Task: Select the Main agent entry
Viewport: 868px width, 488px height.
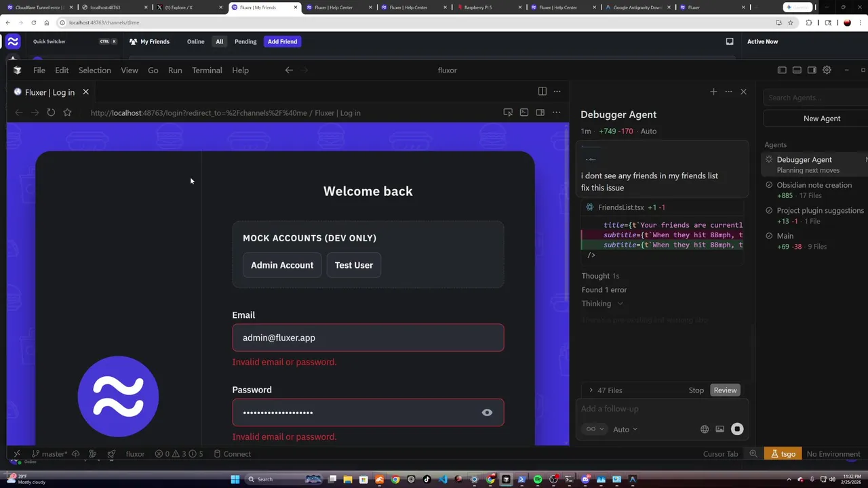Action: pos(816,241)
